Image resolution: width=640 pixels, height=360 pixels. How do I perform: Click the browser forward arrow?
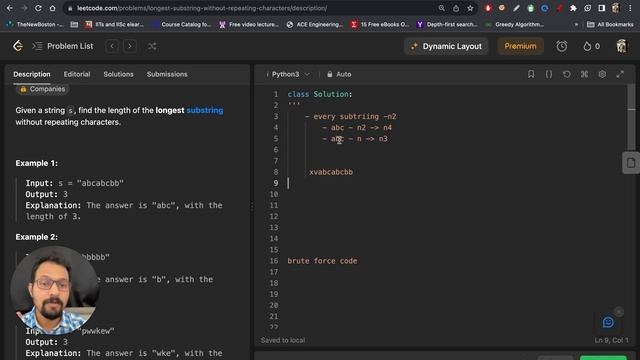pyautogui.click(x=24, y=8)
